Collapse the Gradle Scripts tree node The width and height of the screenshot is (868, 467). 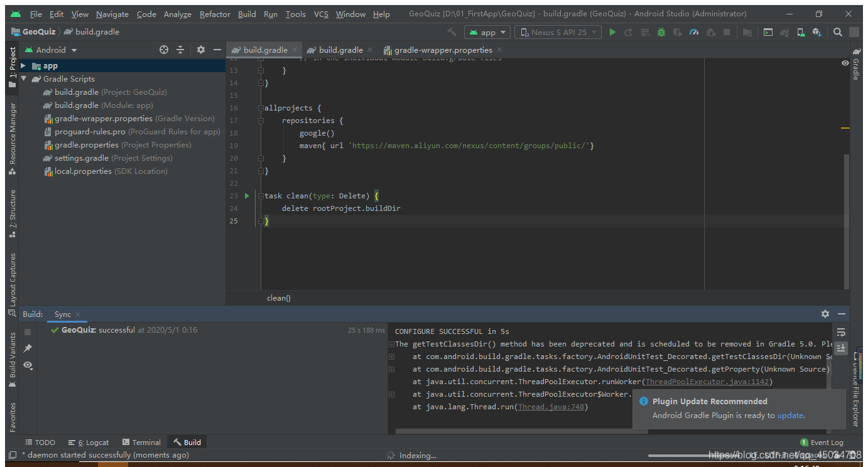[24, 78]
